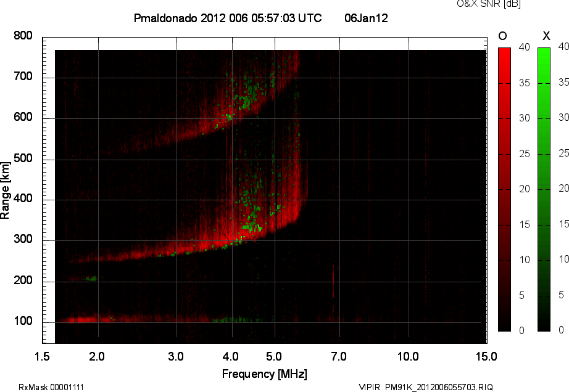
Task: Click the 700 km range tick label
Action: tap(23, 76)
